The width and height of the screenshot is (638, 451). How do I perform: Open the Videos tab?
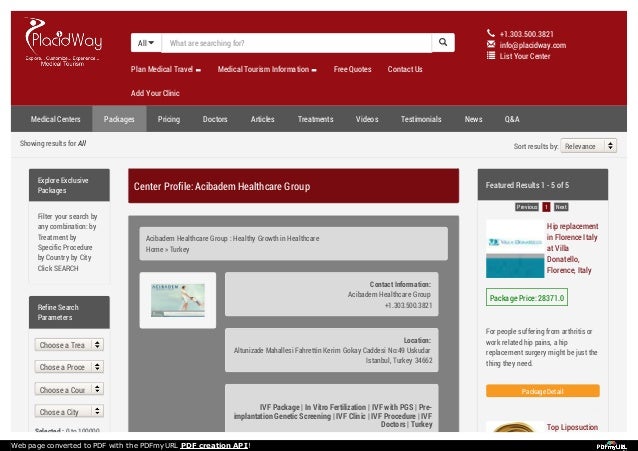367,119
